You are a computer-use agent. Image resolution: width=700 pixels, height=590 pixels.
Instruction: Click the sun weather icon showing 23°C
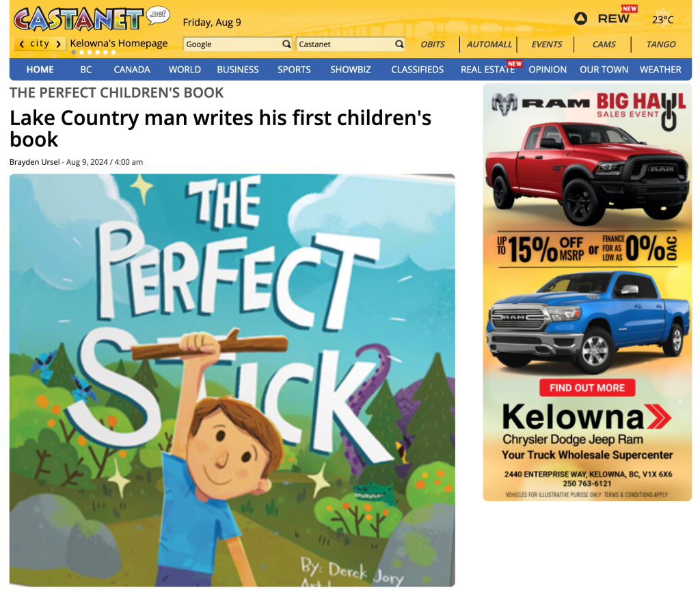(662, 18)
